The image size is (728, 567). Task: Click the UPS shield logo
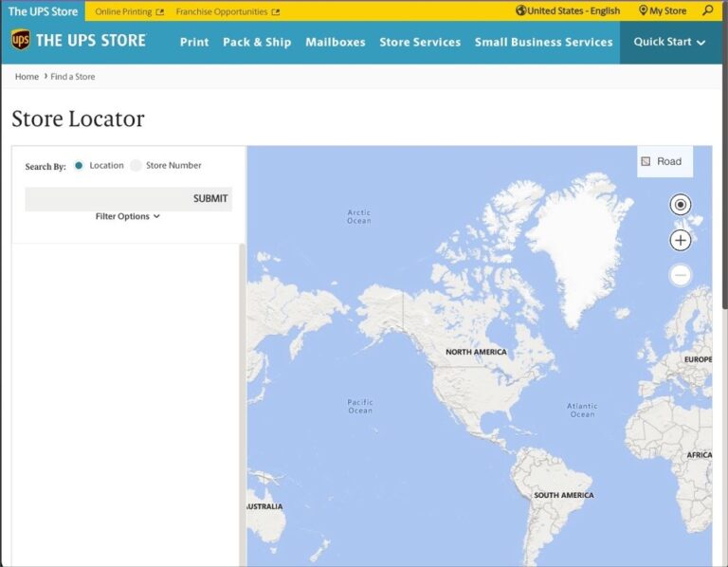tap(20, 41)
